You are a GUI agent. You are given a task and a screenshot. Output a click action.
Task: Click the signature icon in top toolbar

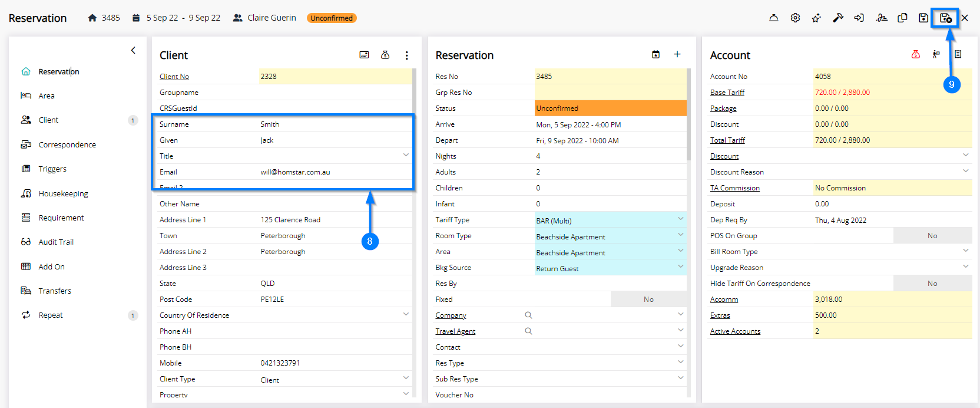[881, 18]
